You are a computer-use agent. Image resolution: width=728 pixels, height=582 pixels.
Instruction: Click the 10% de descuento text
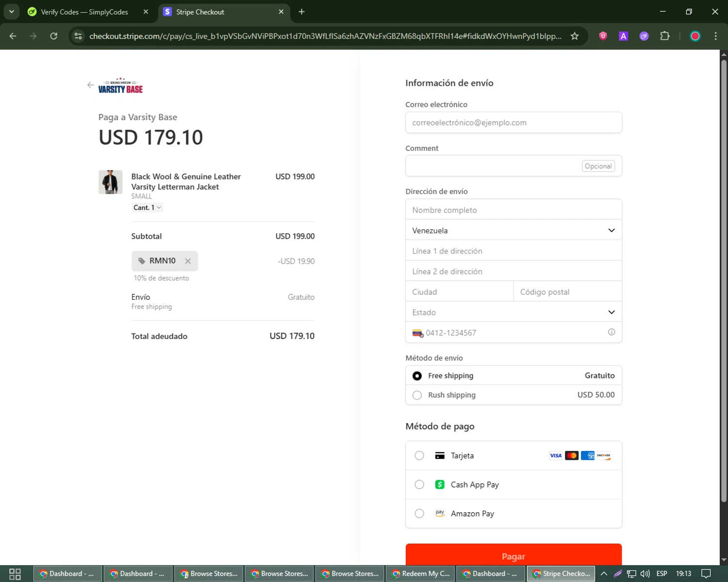[x=162, y=278]
